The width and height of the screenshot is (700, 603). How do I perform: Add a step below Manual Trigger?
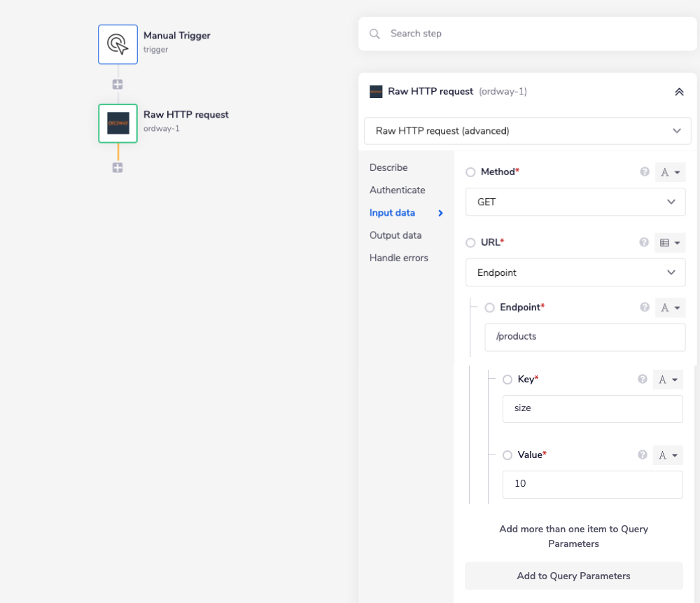[x=118, y=84]
